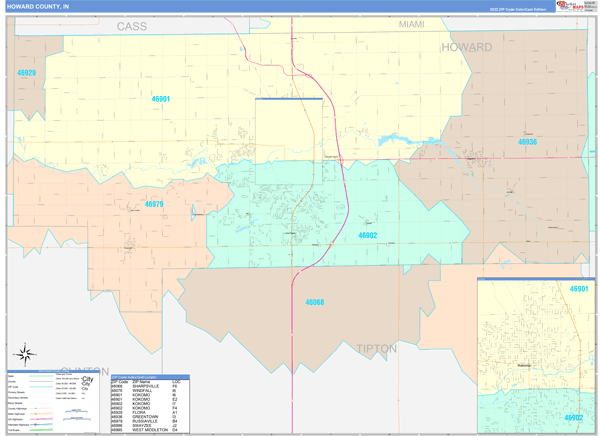Click the MIAMI county label
This screenshot has height=436, width=600.
tap(411, 23)
